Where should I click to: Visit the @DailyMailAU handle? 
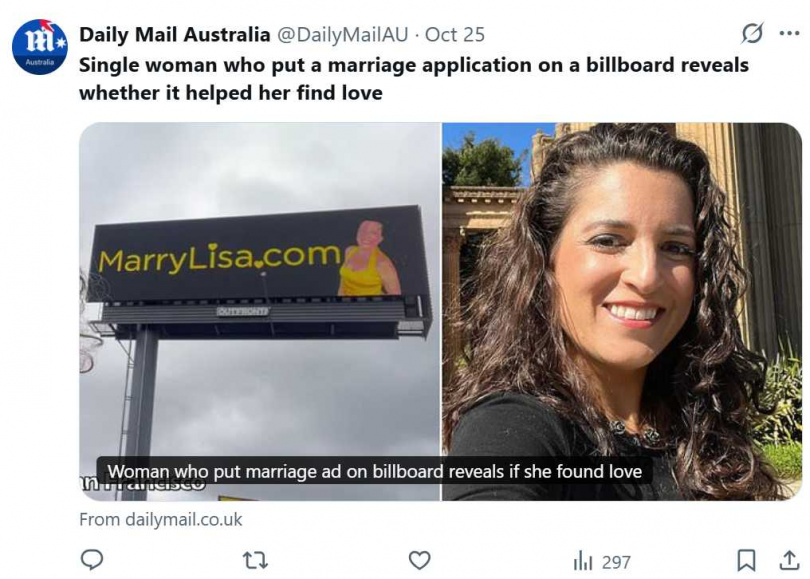click(x=342, y=35)
